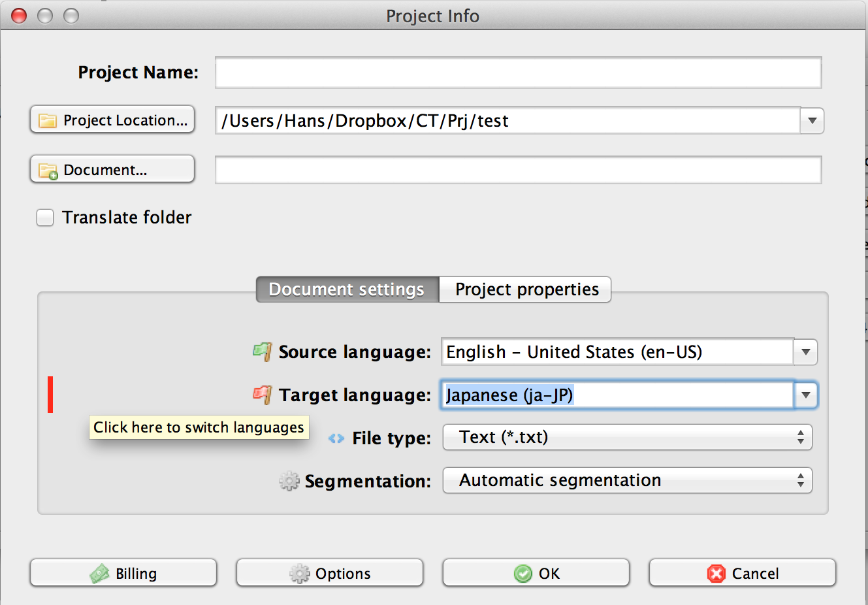The width and height of the screenshot is (868, 605).
Task: Click the red flag Target language icon
Action: click(x=263, y=395)
